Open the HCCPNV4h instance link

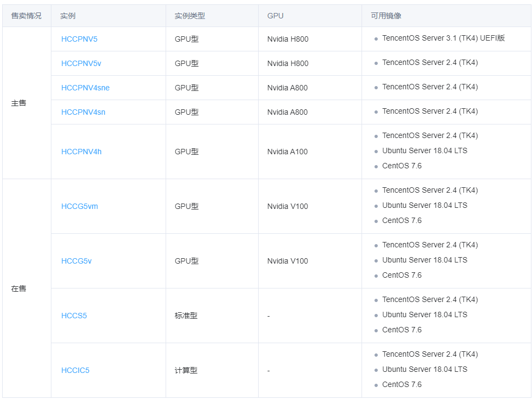(81, 152)
